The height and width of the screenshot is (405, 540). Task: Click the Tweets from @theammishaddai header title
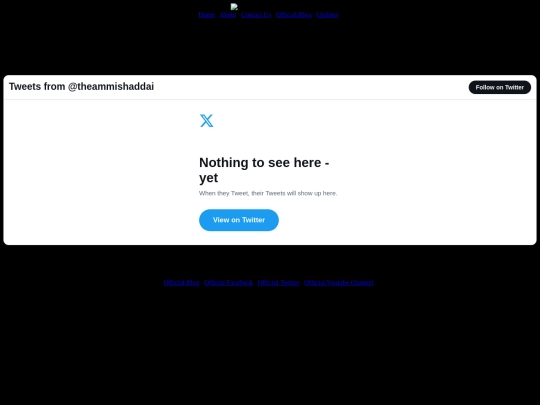(x=81, y=86)
